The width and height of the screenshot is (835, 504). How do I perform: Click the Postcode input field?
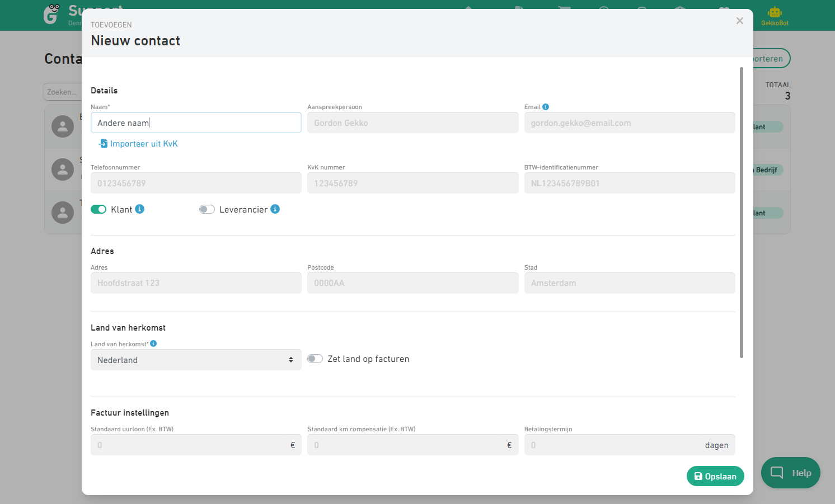tap(413, 283)
